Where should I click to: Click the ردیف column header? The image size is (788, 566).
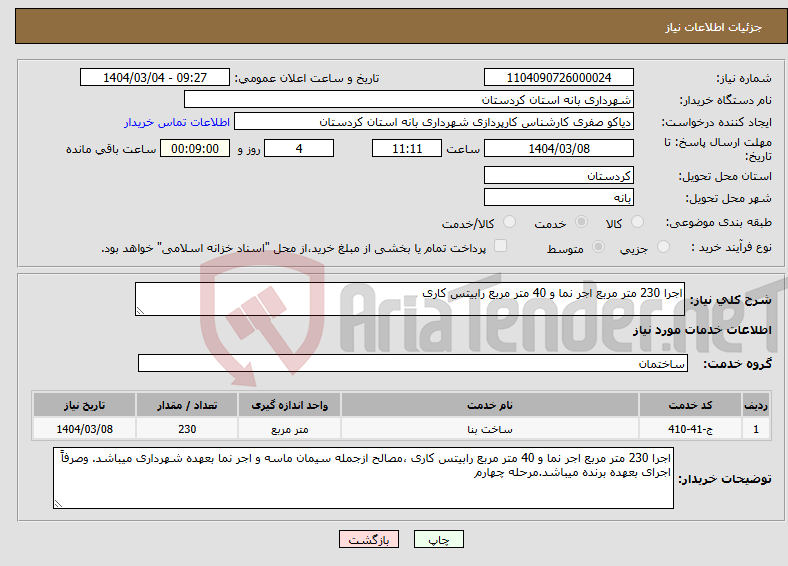(756, 405)
